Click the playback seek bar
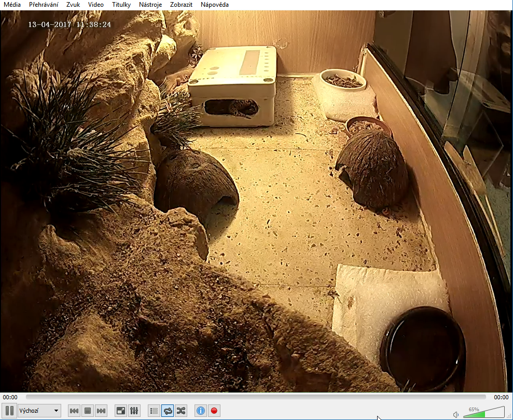 point(256,397)
